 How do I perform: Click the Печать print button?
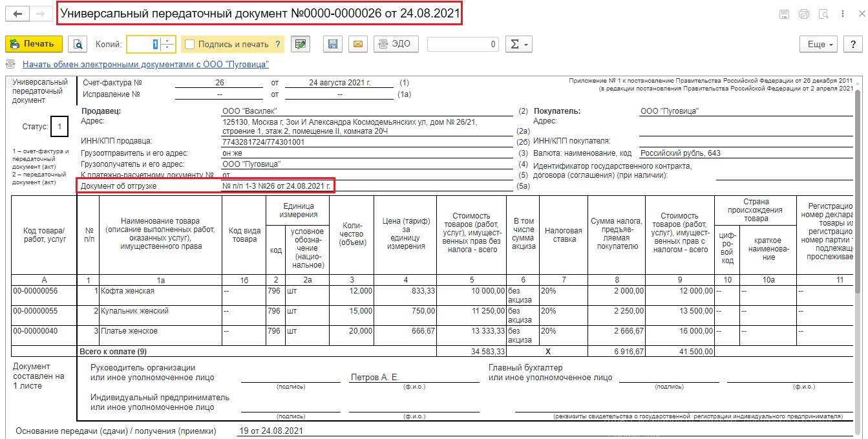pos(34,44)
